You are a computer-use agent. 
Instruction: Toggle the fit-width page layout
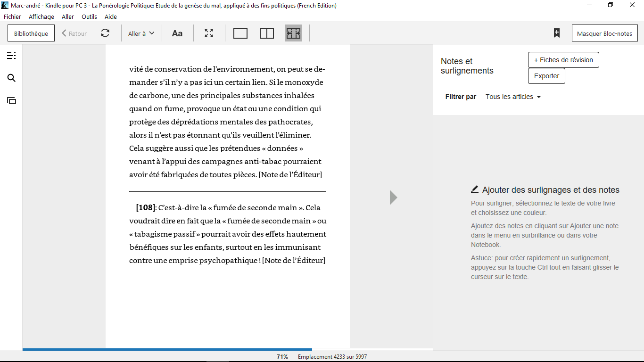tap(293, 33)
